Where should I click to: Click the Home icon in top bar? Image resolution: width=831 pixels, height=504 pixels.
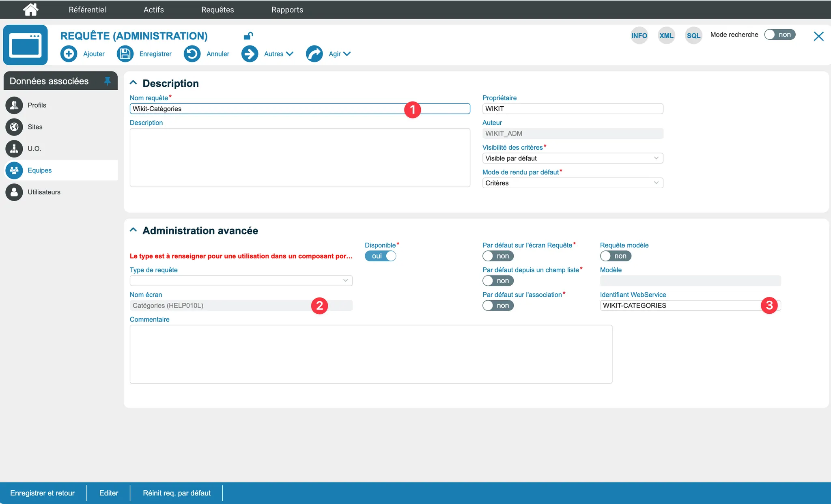(x=31, y=9)
